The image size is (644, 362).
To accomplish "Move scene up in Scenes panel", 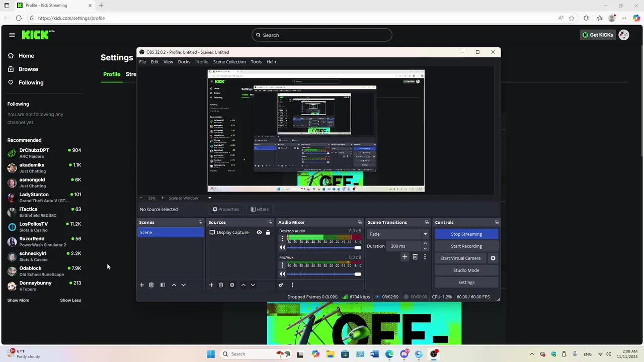I will click(174, 285).
